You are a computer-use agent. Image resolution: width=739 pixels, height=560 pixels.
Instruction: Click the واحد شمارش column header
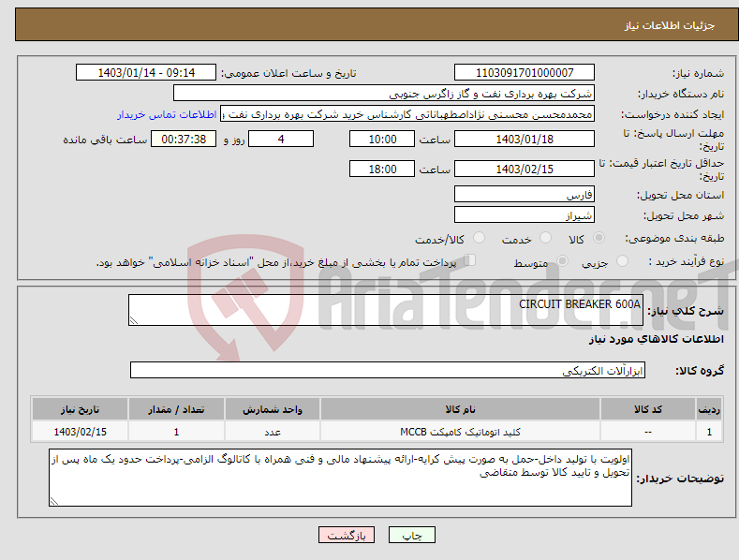point(273,409)
